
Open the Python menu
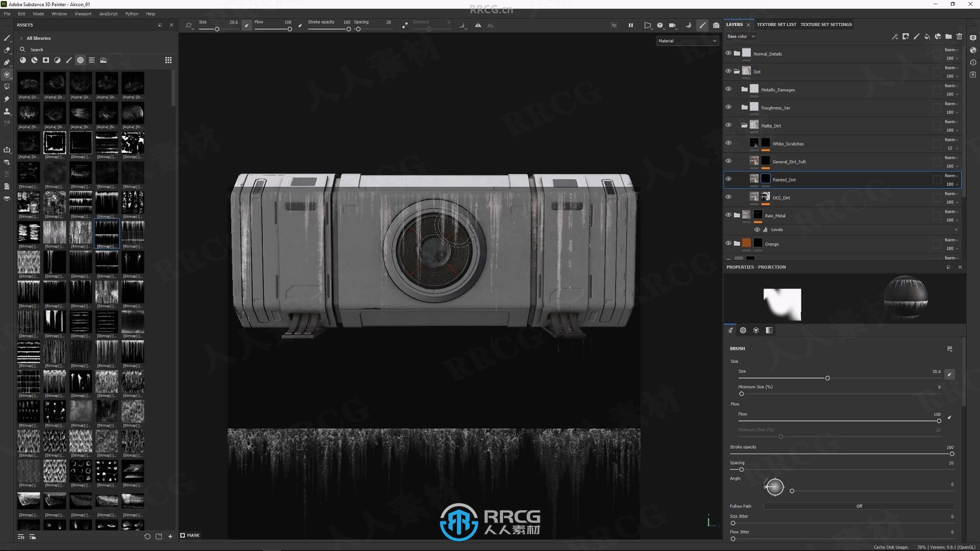point(132,14)
